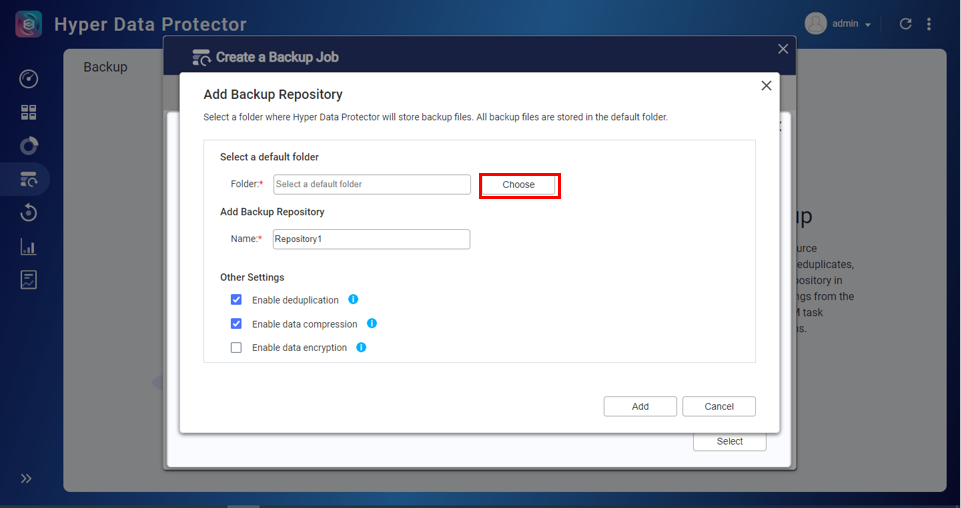Open the dashboard grid icon in sidebar

click(x=28, y=113)
